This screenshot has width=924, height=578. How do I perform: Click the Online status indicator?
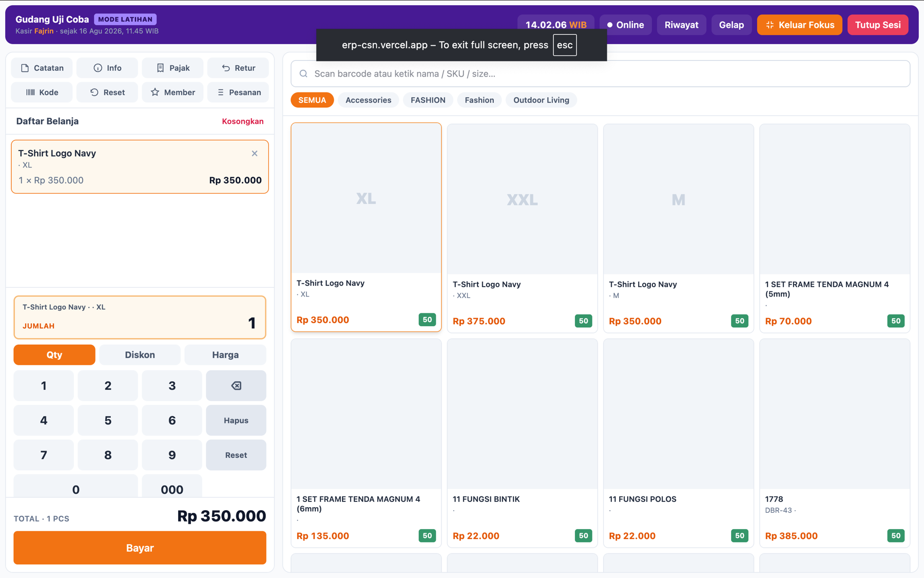tap(625, 25)
